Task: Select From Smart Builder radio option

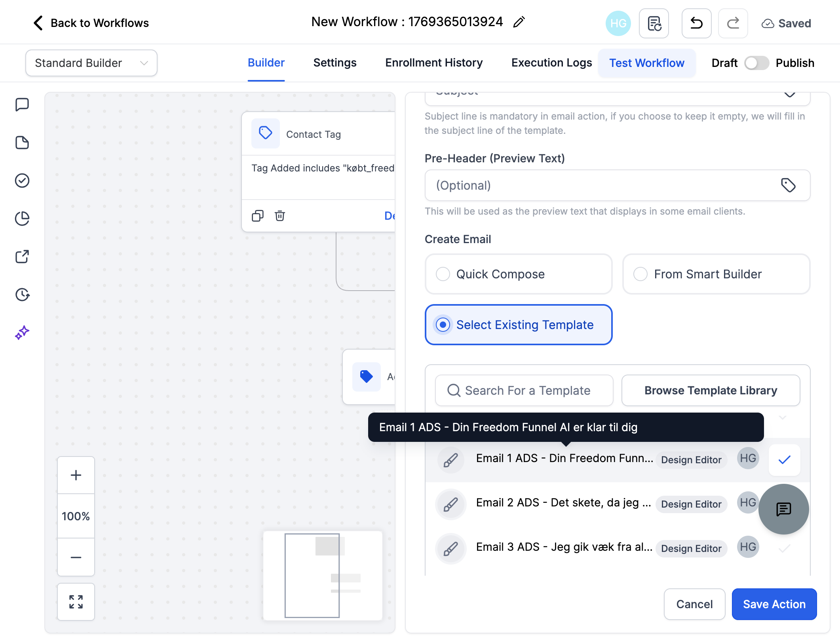Action: pos(716,274)
